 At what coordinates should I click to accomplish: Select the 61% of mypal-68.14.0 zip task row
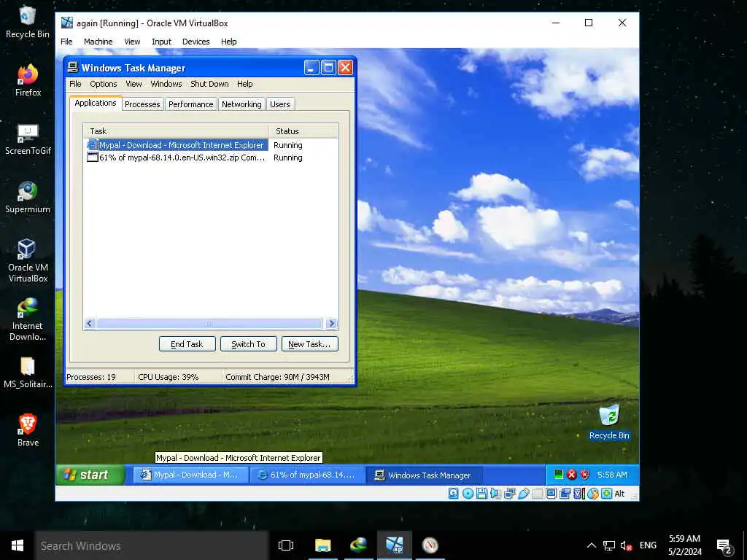coord(210,157)
